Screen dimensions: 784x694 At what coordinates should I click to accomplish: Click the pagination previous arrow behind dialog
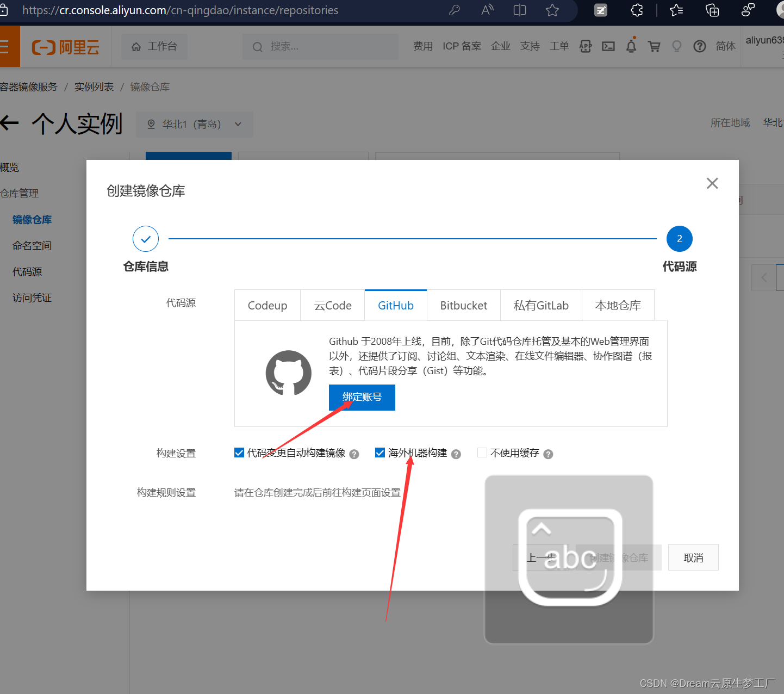pos(764,277)
